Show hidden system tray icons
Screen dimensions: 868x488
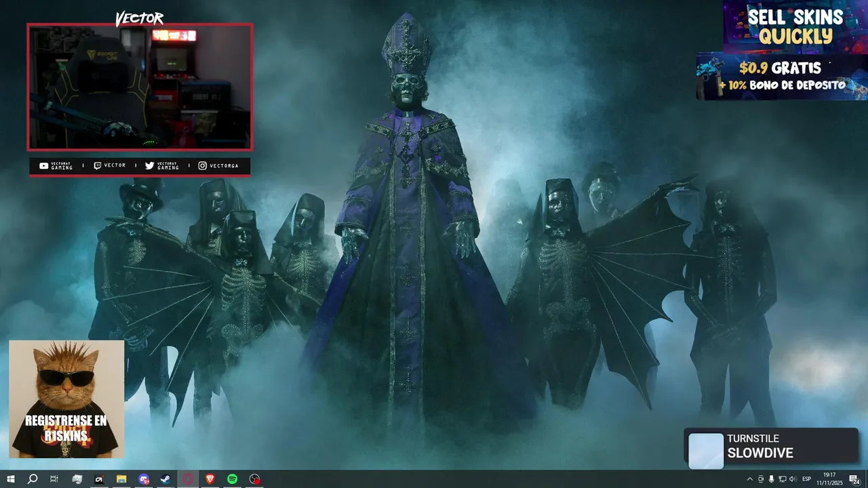click(x=750, y=479)
